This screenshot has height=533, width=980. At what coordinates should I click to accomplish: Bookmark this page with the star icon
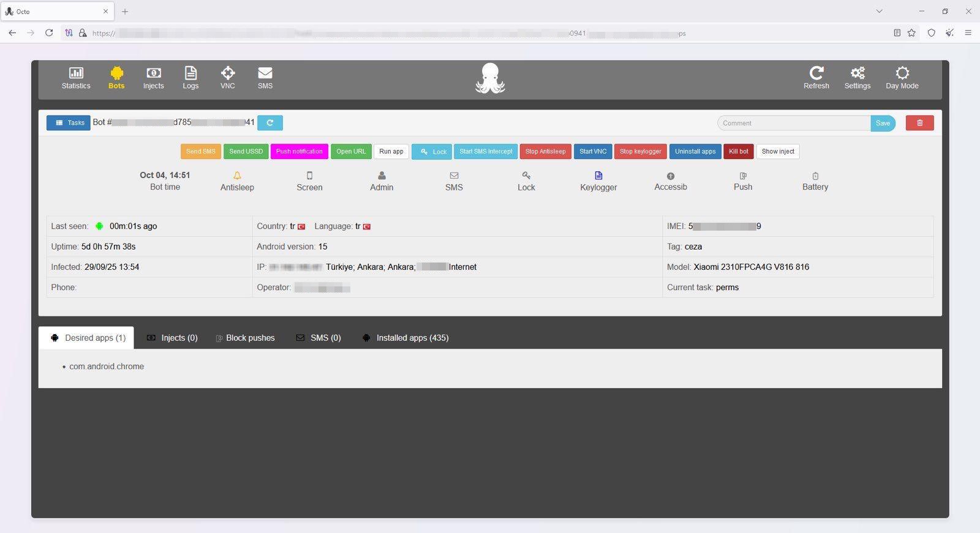pos(911,33)
